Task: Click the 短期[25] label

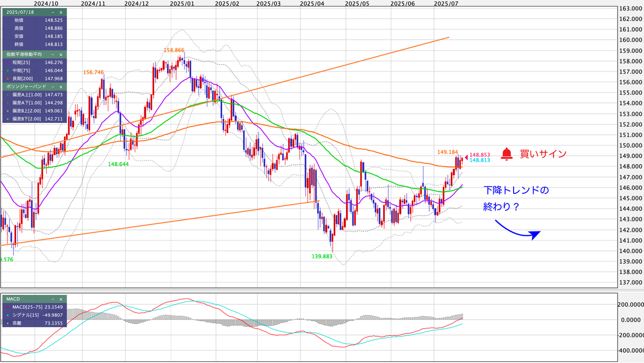Action: (20, 62)
